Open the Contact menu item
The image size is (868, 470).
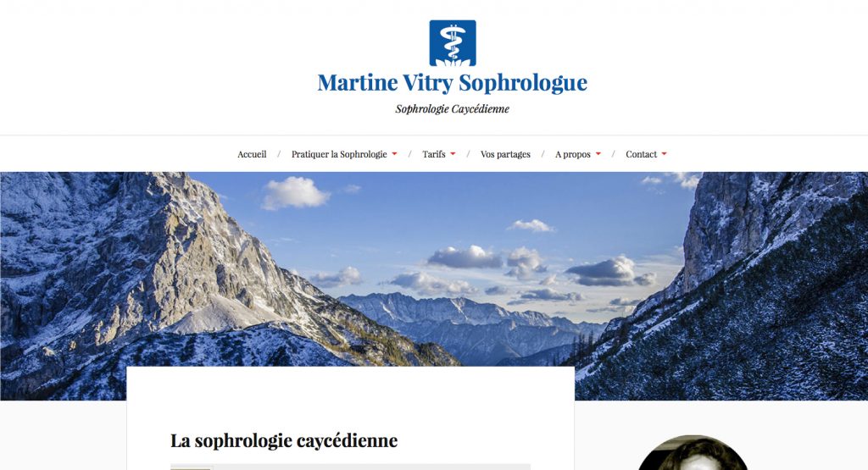[641, 154]
